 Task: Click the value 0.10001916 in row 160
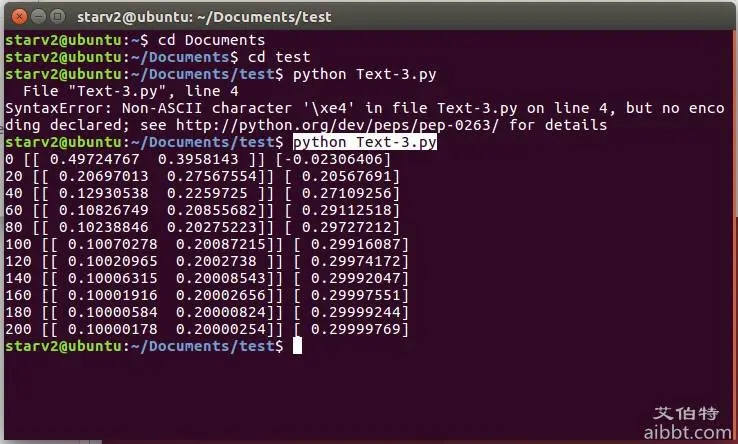click(112, 295)
